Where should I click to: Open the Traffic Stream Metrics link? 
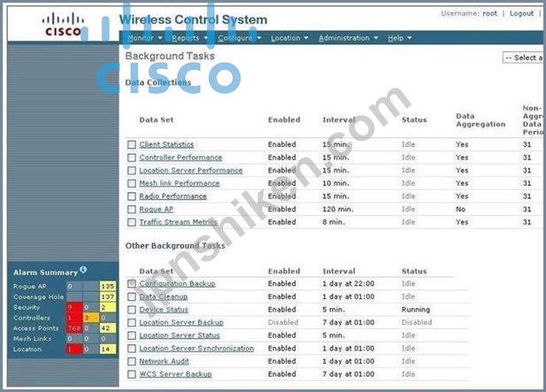[x=178, y=222]
